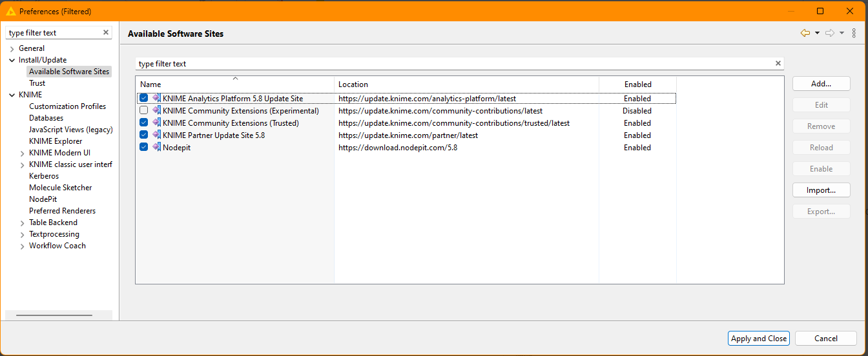
Task: Select Databases in the preferences tree
Action: (46, 118)
